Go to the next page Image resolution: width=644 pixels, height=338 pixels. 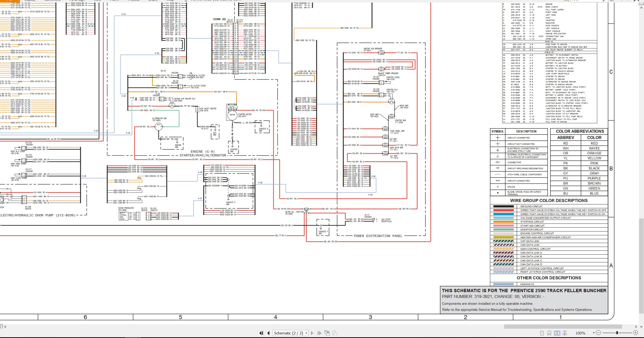pyautogui.click(x=312, y=333)
